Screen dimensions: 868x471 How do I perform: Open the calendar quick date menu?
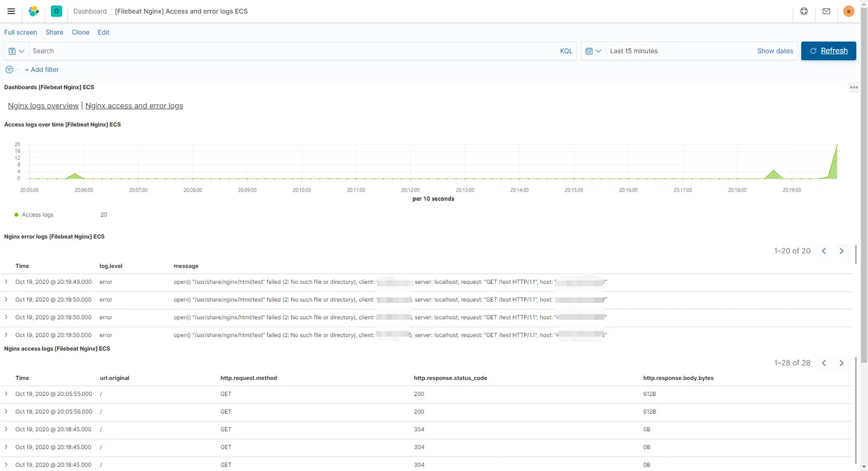click(593, 51)
